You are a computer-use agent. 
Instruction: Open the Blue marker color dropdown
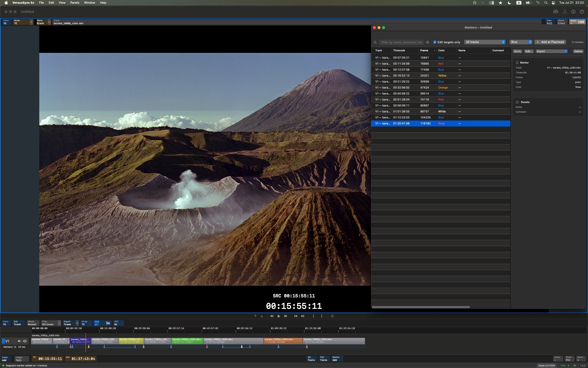[521, 42]
